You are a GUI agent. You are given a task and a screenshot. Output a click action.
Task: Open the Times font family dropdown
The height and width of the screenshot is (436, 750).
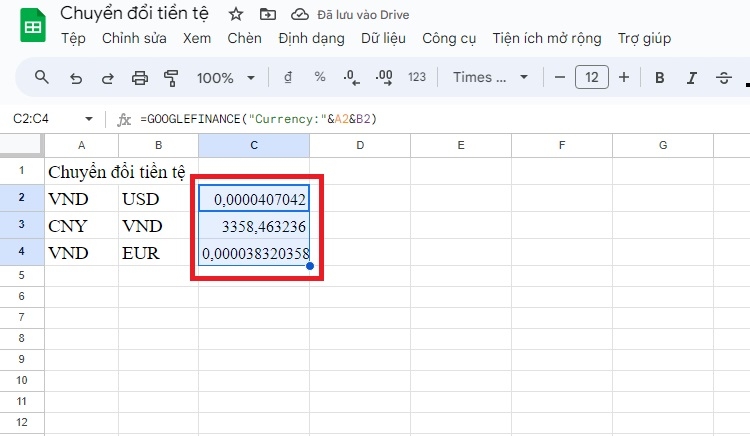[x=490, y=77]
